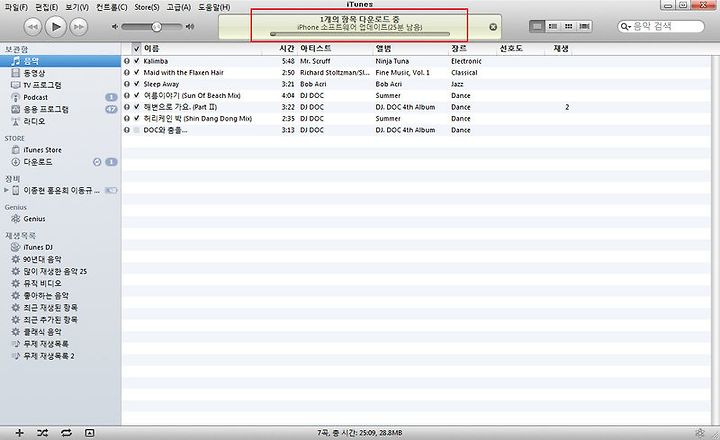The width and height of the screenshot is (720, 440).
Task: Uncheck 여름이야기 (Sun Of Beach Mix) checkbox
Action: [x=136, y=95]
